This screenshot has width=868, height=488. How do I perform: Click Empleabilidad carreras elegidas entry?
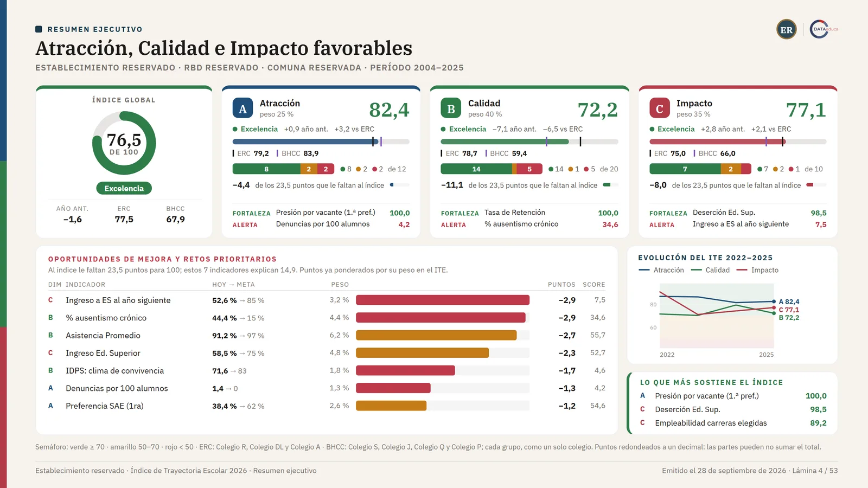point(711,423)
